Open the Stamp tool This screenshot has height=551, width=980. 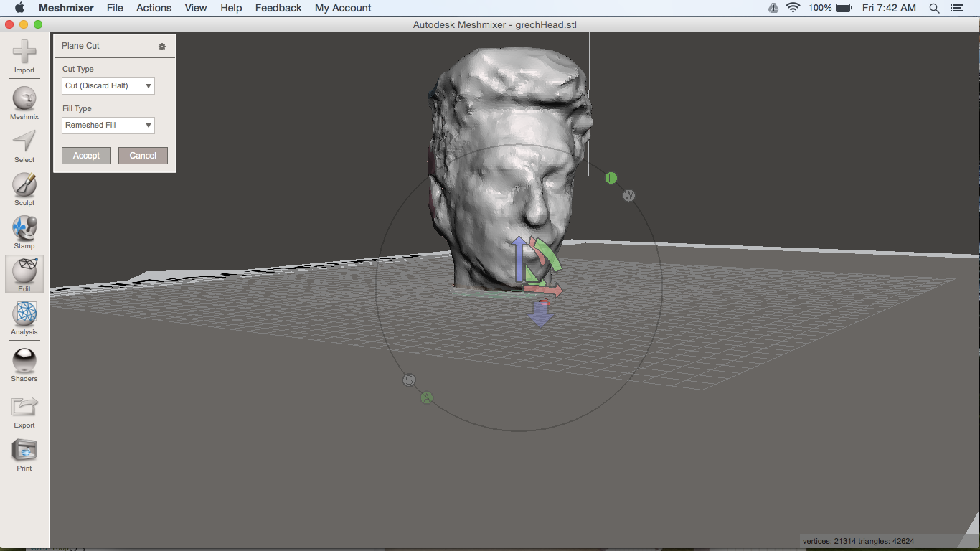24,232
